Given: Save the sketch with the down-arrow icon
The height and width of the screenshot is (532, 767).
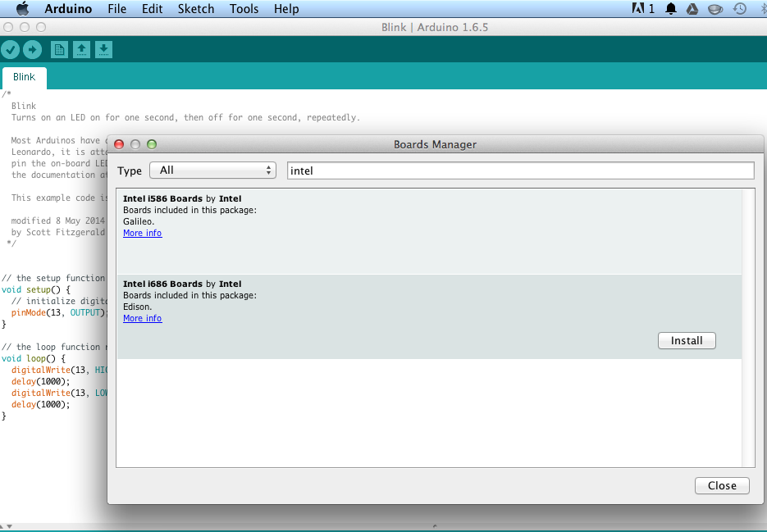Looking at the screenshot, I should [x=103, y=49].
